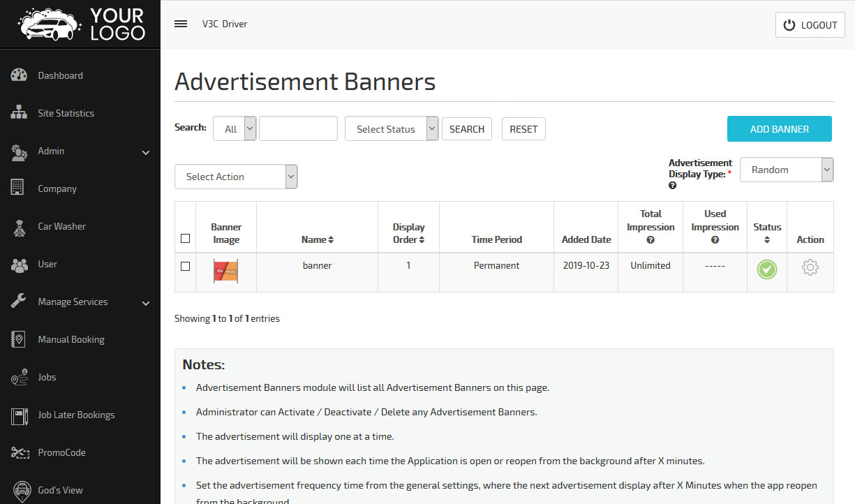Check the banner row checkbox

pyautogui.click(x=185, y=266)
